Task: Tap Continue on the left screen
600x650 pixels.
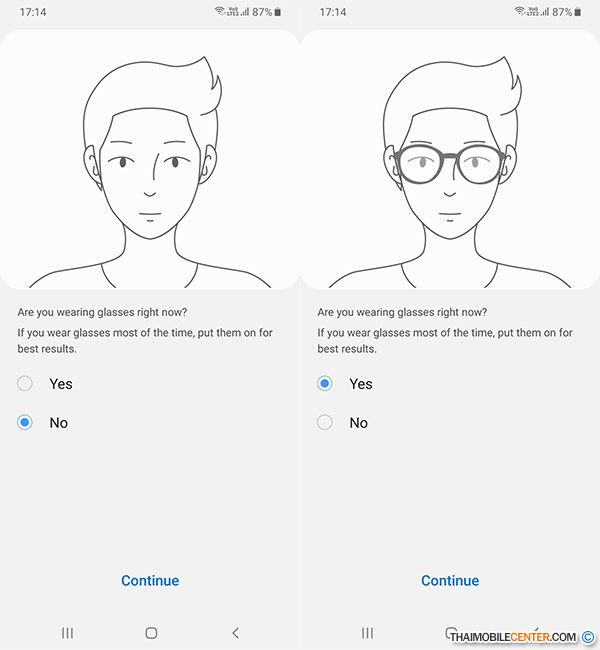Action: (150, 580)
